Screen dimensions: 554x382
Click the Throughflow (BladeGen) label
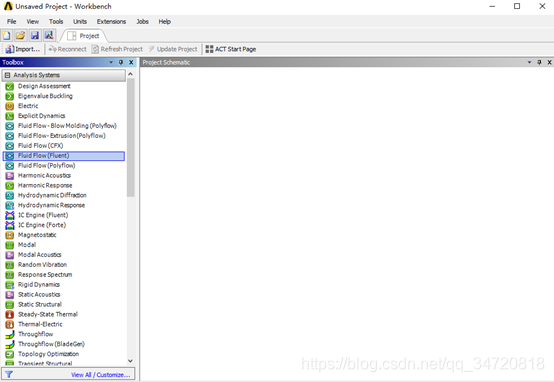(x=51, y=344)
